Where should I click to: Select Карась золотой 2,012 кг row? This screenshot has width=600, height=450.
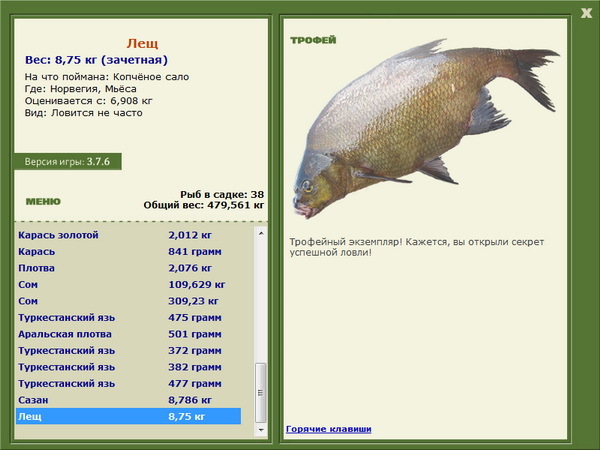pos(129,235)
